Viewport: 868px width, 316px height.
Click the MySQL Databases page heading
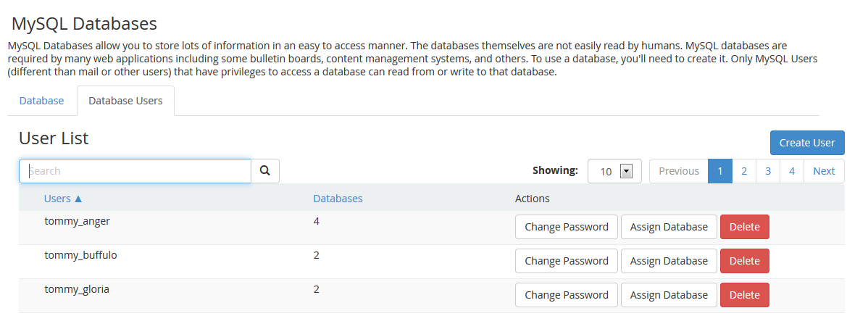[x=84, y=24]
